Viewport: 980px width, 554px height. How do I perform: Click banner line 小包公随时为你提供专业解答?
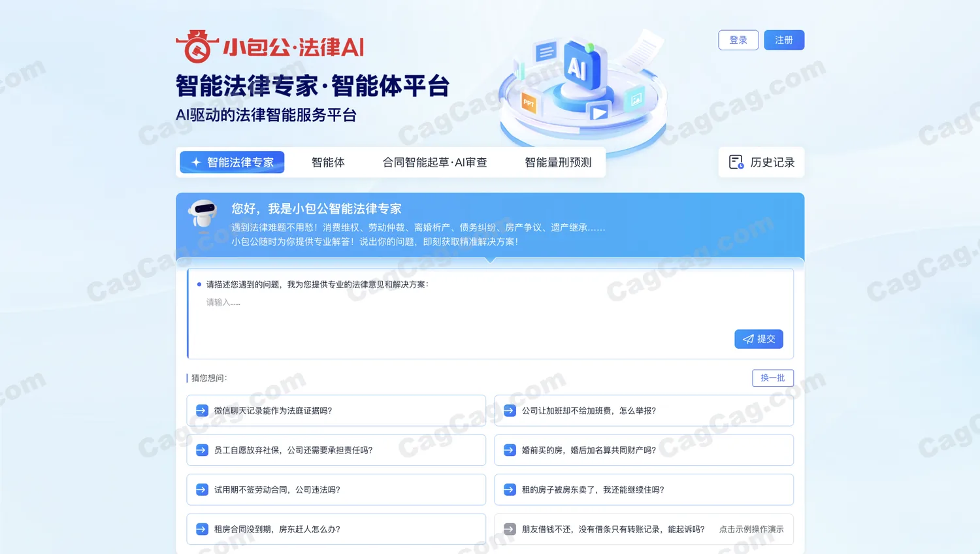pyautogui.click(x=375, y=242)
